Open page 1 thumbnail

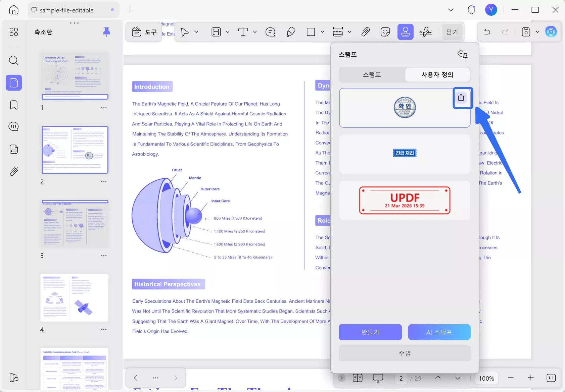coord(75,75)
